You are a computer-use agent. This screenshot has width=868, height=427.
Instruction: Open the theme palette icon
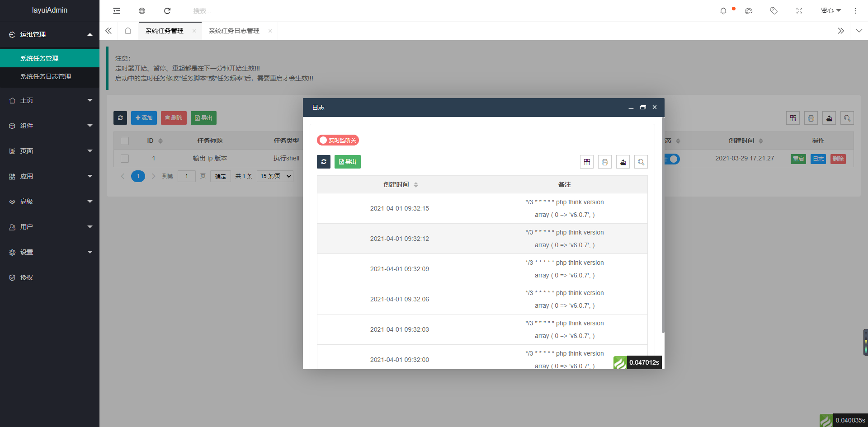[x=749, y=11]
